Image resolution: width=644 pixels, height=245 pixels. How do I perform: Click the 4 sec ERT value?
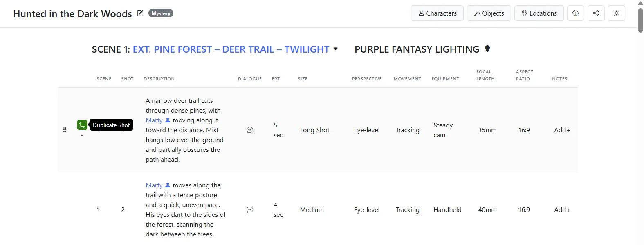tap(278, 209)
